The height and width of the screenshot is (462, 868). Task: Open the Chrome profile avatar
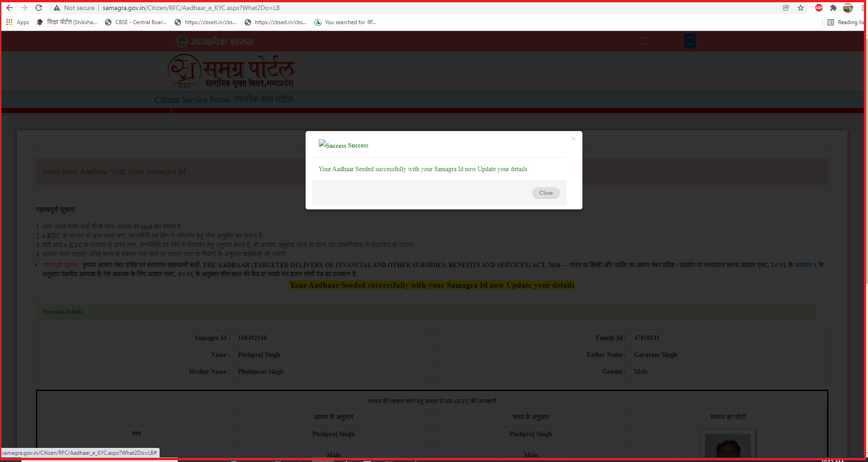pos(848,8)
